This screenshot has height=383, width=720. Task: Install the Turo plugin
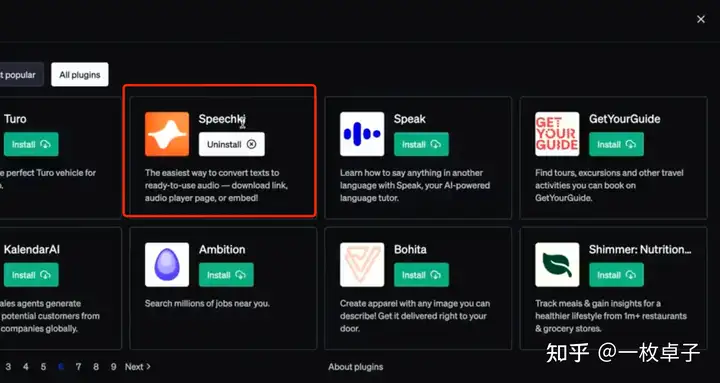point(31,144)
